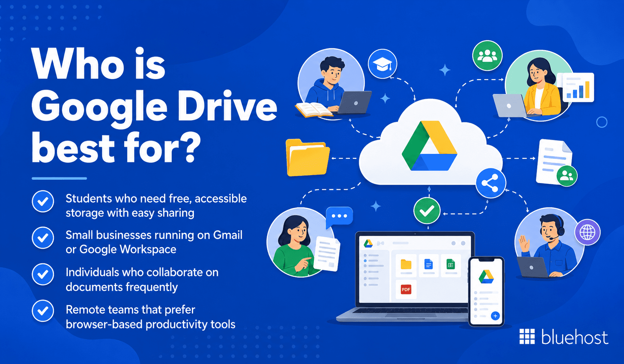Click the document sheet held by the green-sweater woman
Screen dimensions: 624x364
pyautogui.click(x=327, y=254)
